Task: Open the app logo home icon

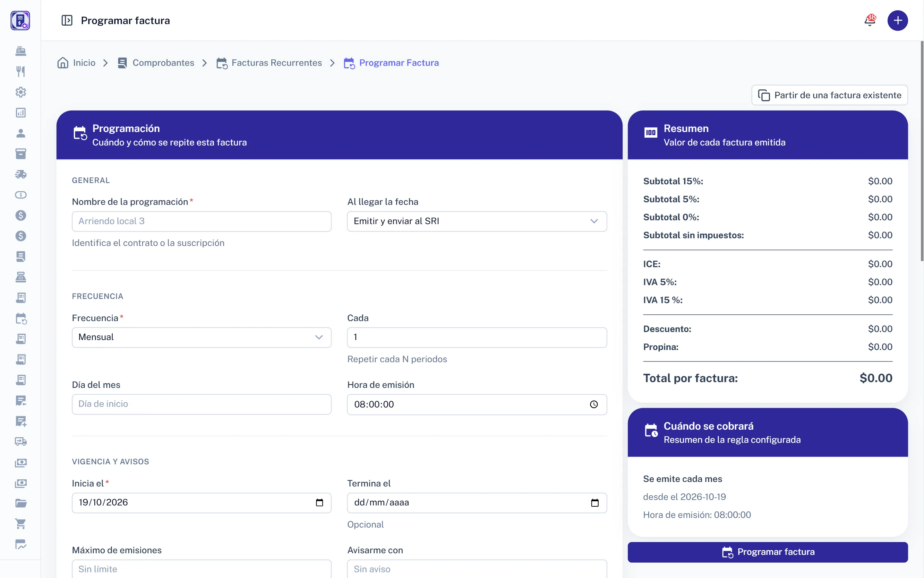Action: 20,20
